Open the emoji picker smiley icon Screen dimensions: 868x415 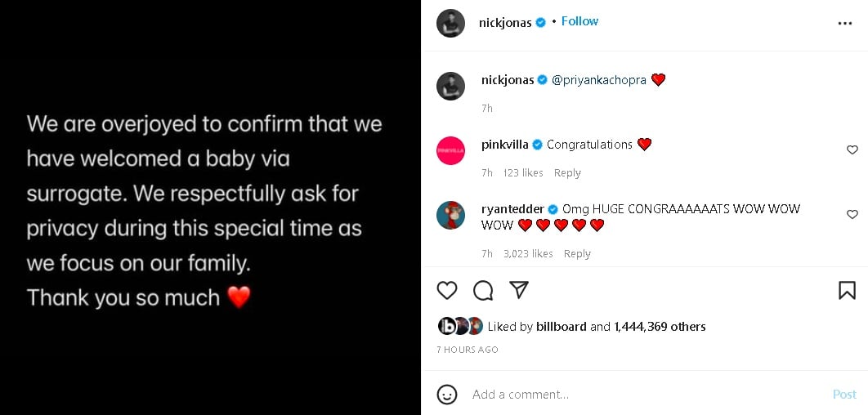pos(447,395)
